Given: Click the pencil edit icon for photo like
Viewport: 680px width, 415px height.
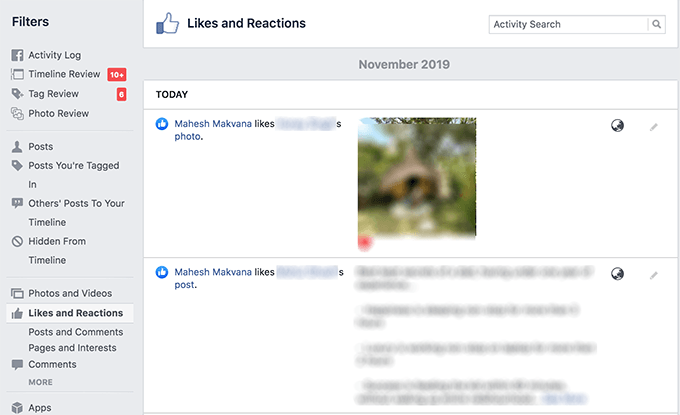Looking at the screenshot, I should pyautogui.click(x=654, y=127).
